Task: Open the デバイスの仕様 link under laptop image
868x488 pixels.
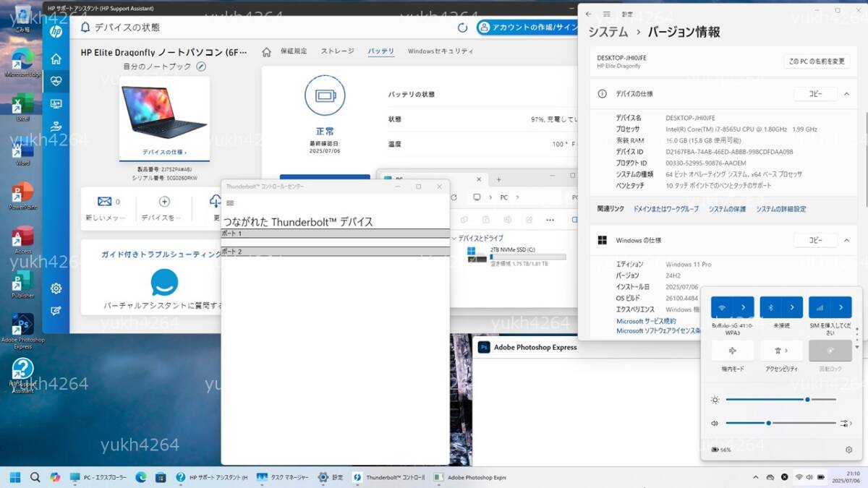Action: pyautogui.click(x=164, y=153)
